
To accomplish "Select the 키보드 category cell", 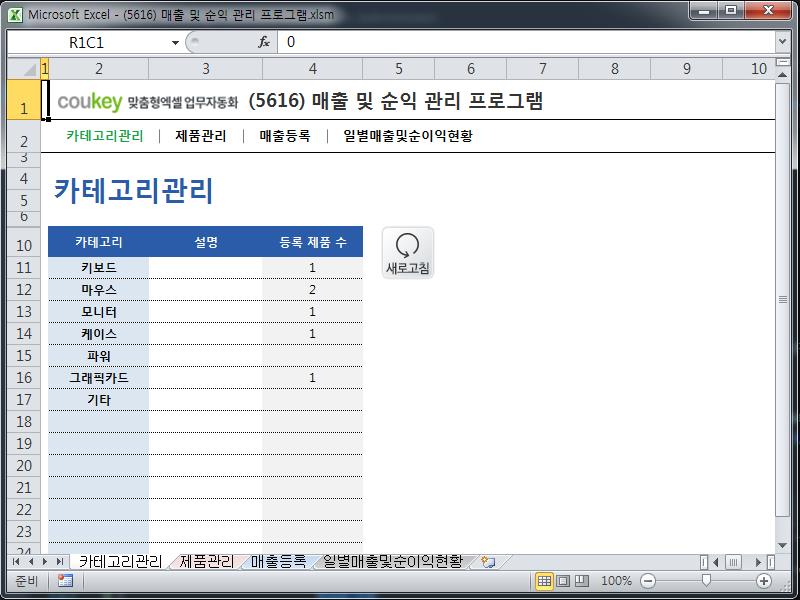I will coord(98,268).
